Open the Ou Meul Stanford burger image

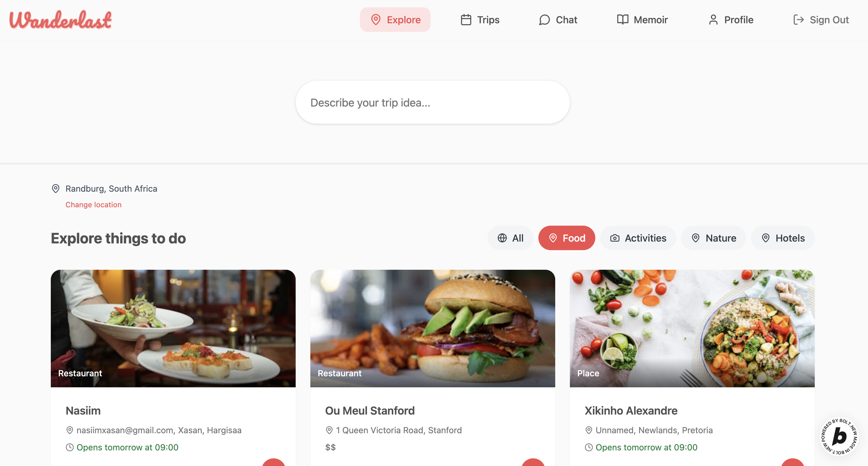(432, 328)
